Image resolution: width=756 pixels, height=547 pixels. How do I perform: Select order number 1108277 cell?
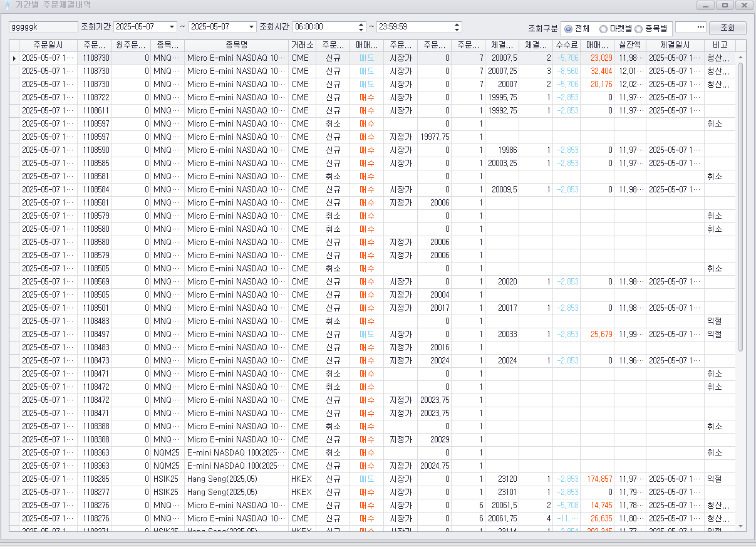click(x=96, y=492)
